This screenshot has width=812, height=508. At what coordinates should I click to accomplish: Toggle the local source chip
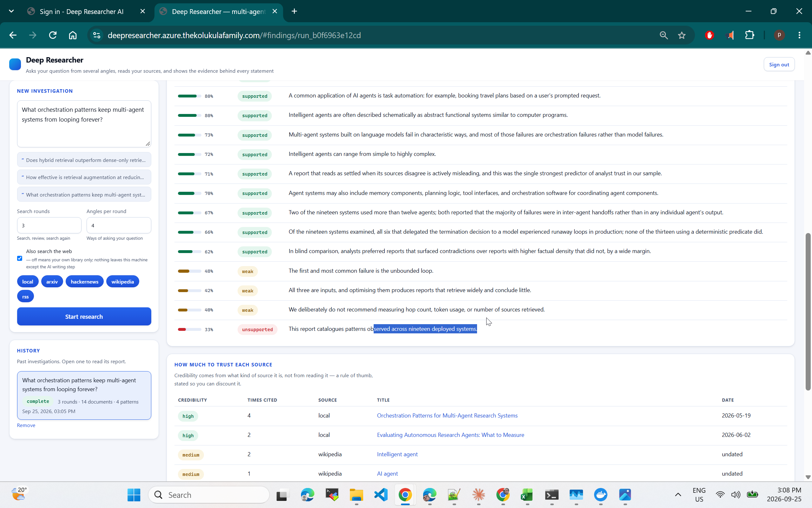point(28,282)
